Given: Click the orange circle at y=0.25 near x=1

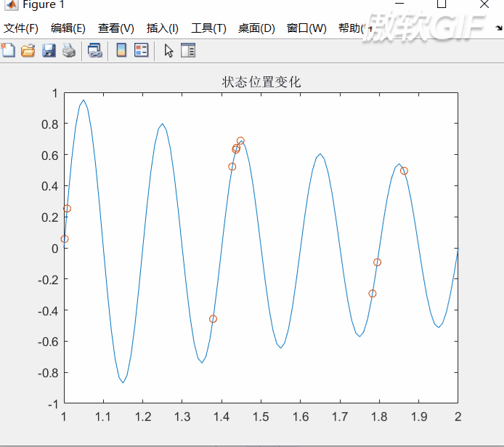Looking at the screenshot, I should (x=67, y=209).
